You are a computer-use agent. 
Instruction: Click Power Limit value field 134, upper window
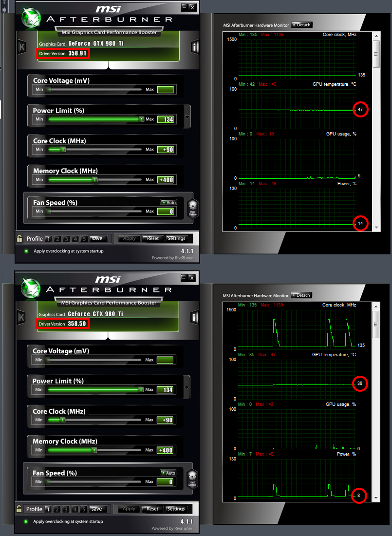click(x=166, y=119)
